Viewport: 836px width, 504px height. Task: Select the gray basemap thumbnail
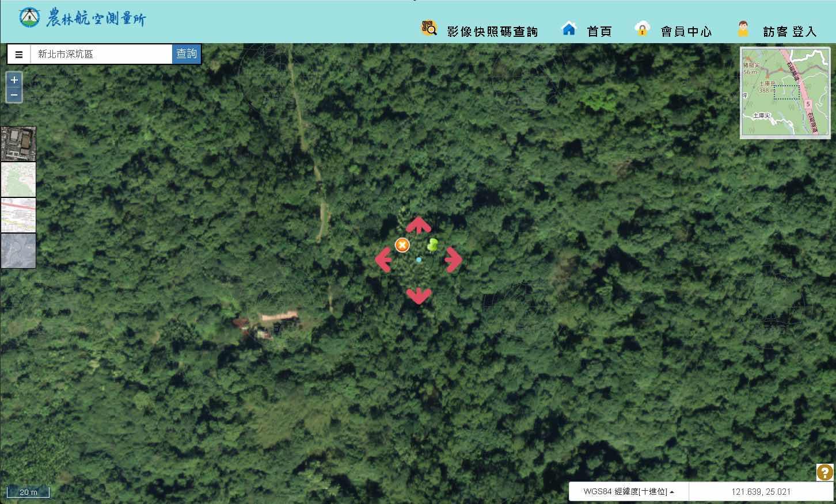click(18, 251)
